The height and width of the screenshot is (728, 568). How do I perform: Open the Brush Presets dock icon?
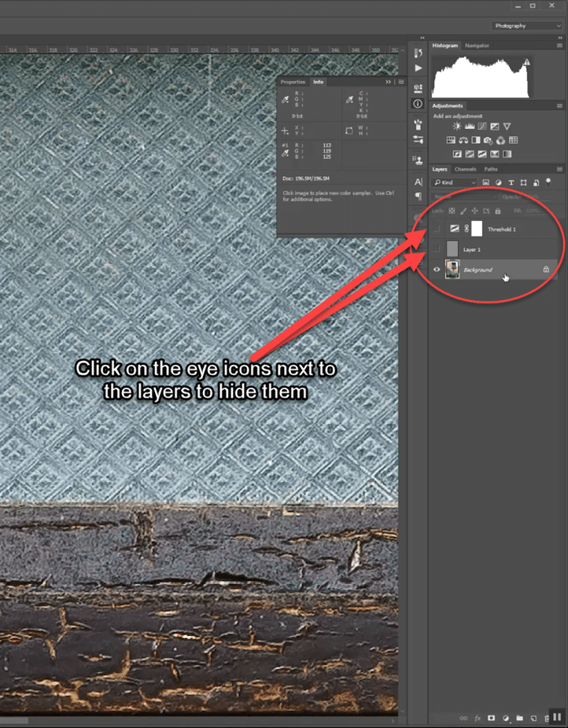pyautogui.click(x=418, y=124)
